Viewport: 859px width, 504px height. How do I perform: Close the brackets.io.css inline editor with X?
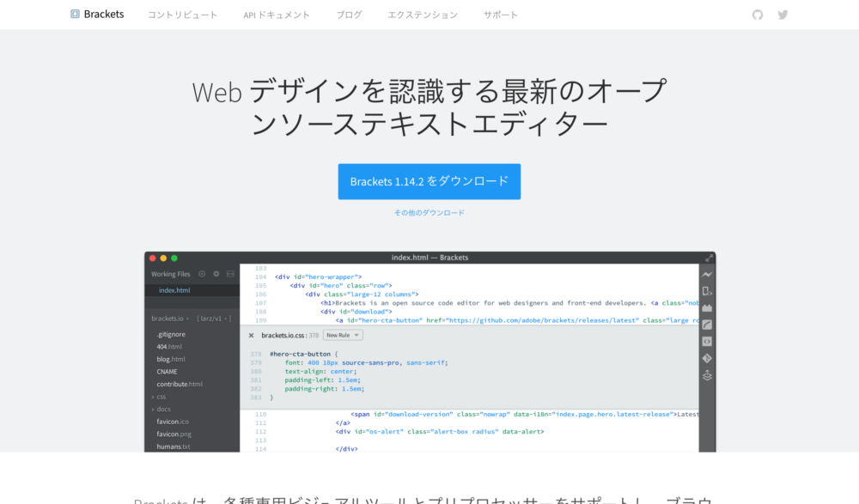(x=251, y=335)
